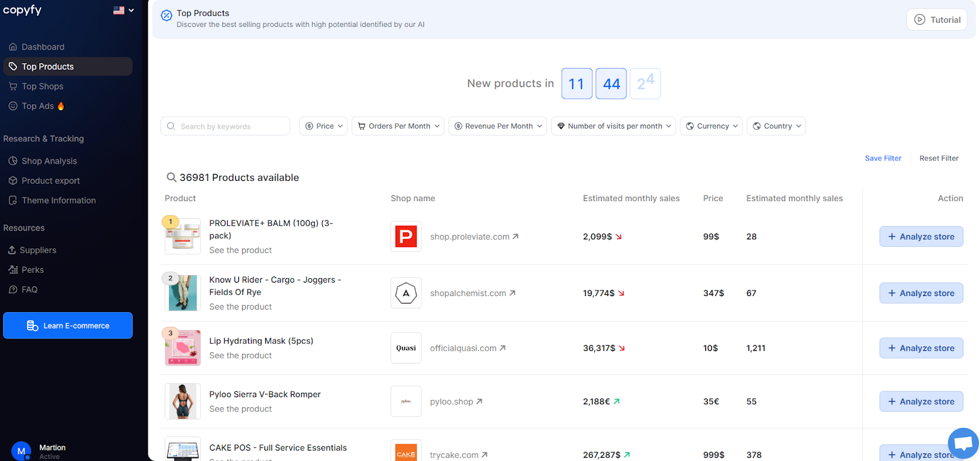Viewport: 980px width, 461px height.
Task: Click the rank 1 badge
Action: coord(170,221)
